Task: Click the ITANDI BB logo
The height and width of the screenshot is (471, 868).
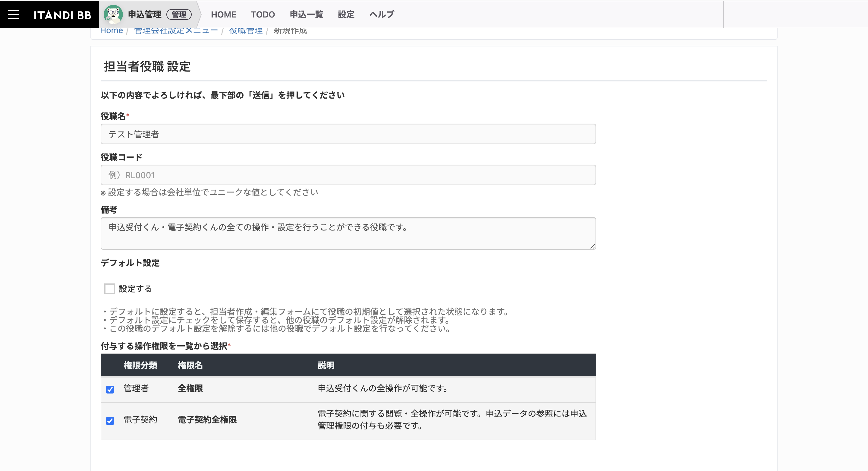Action: (x=62, y=15)
